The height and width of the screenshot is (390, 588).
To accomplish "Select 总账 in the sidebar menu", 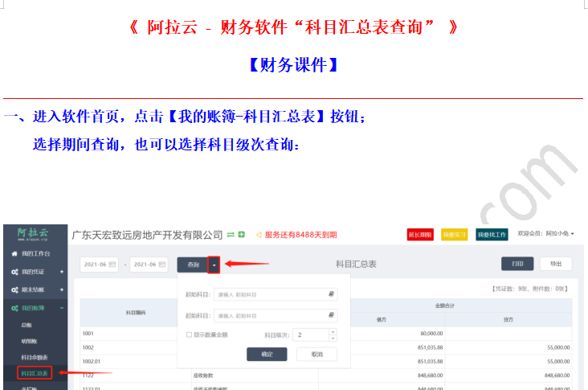I will click(x=27, y=326).
